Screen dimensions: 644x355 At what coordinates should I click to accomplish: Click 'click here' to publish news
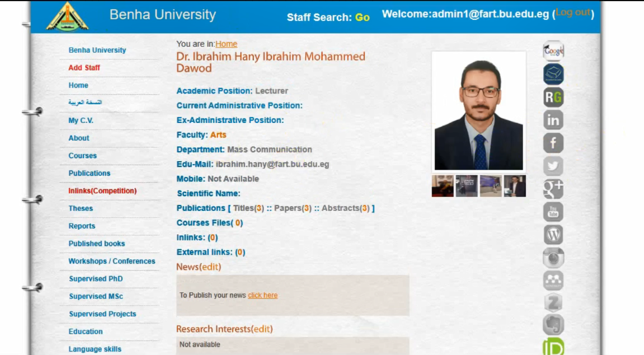(263, 295)
